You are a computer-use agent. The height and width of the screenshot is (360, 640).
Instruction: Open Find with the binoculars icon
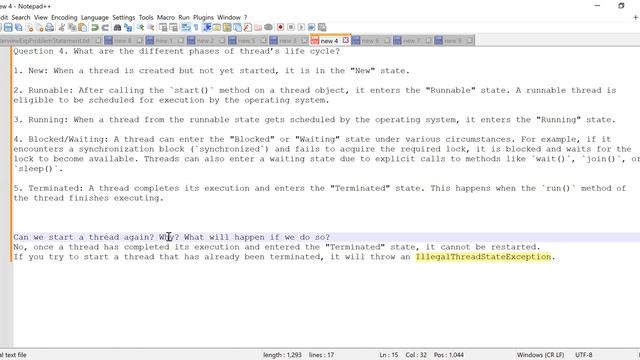(118, 27)
